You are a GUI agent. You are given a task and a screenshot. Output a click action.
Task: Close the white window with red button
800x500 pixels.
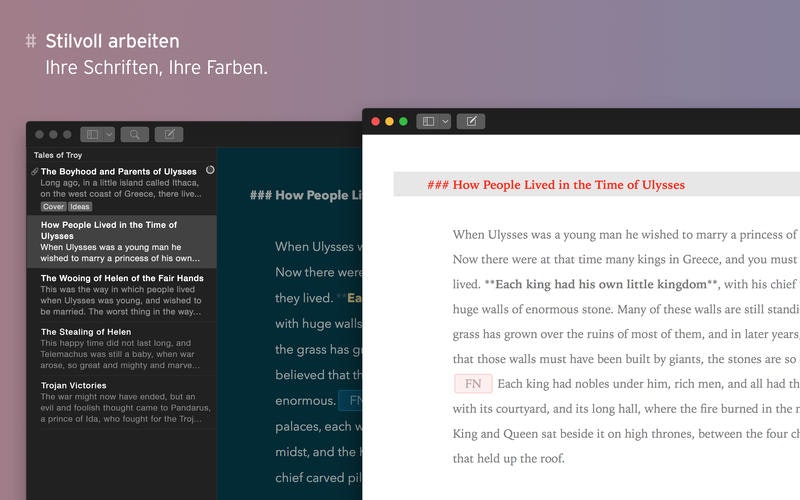(x=376, y=121)
